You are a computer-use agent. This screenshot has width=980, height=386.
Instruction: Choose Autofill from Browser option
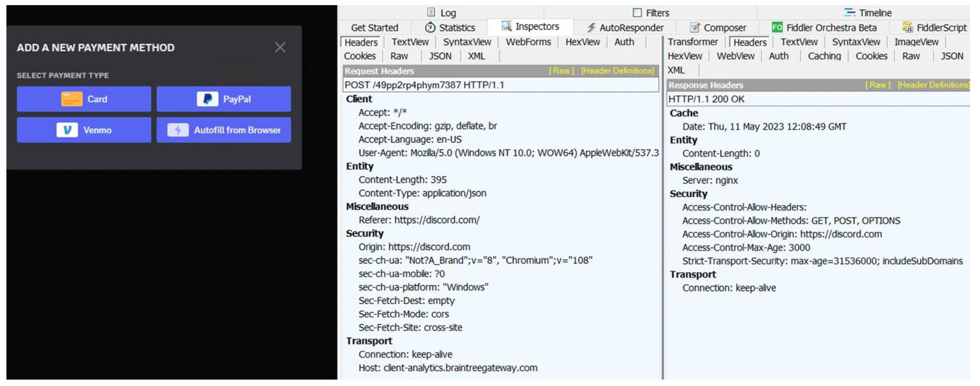pyautogui.click(x=223, y=130)
